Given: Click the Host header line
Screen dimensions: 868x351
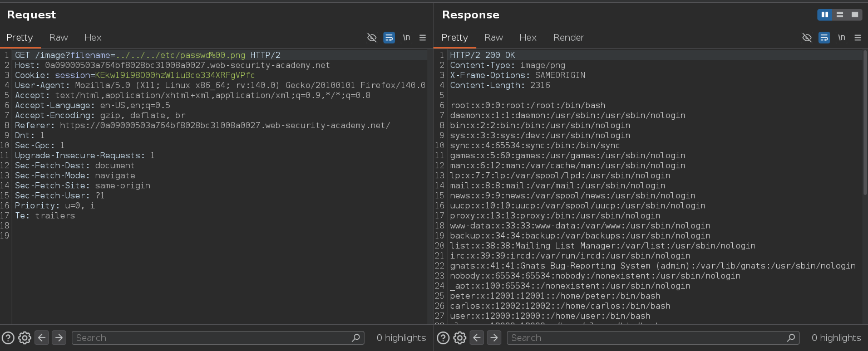Looking at the screenshot, I should pos(172,65).
